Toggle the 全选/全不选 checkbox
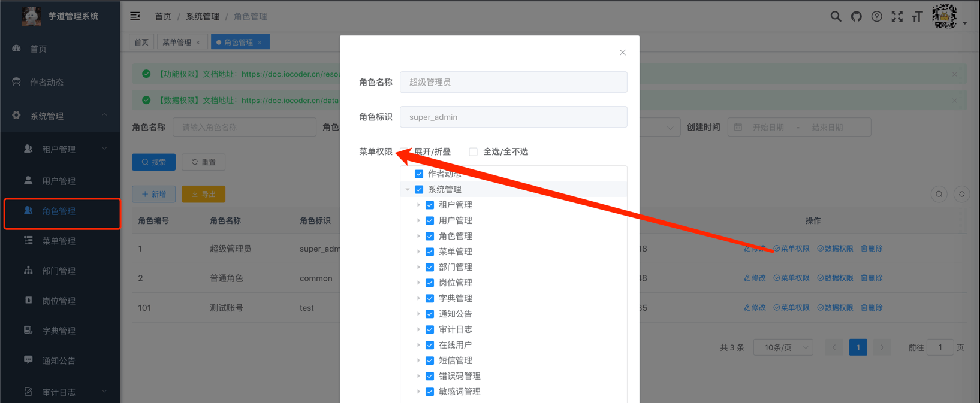Image resolution: width=980 pixels, height=403 pixels. 474,151
